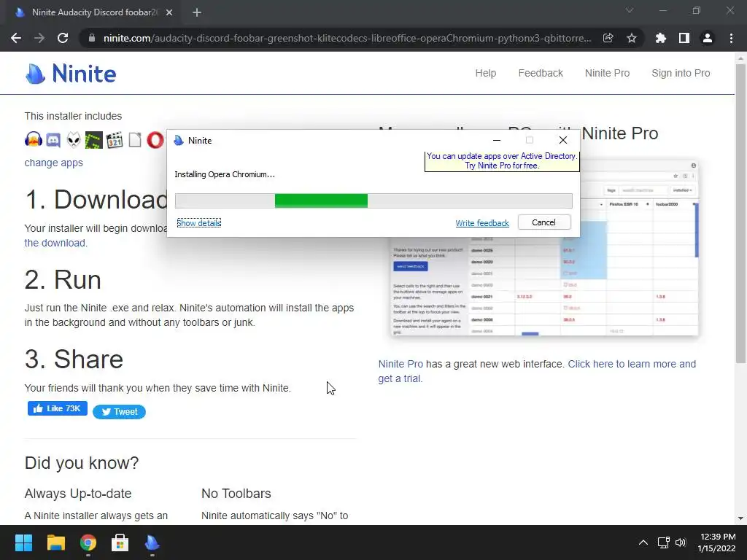
Task: Click the network icon in system tray
Action: (x=663, y=542)
